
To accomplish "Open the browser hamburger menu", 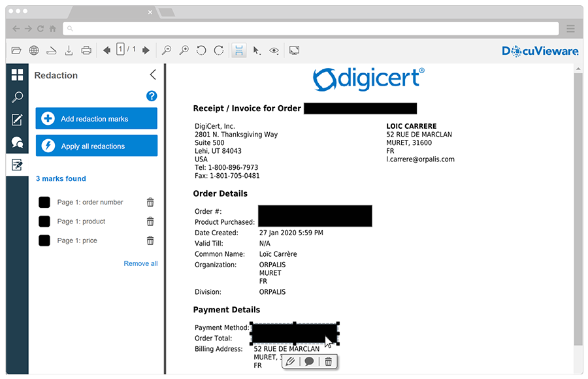I will tap(571, 29).
